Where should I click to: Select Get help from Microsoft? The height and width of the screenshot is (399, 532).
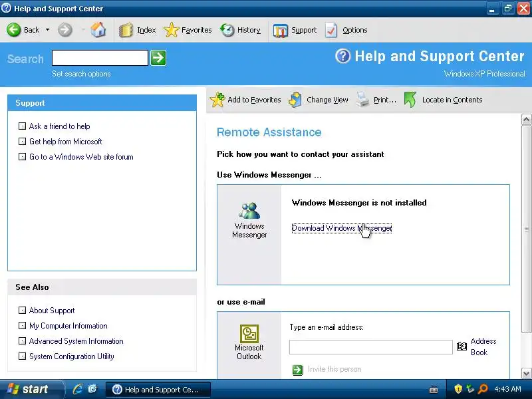coord(65,142)
